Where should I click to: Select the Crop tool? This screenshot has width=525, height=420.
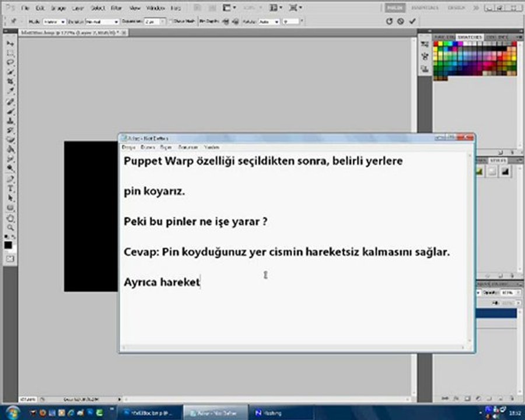click(10, 82)
